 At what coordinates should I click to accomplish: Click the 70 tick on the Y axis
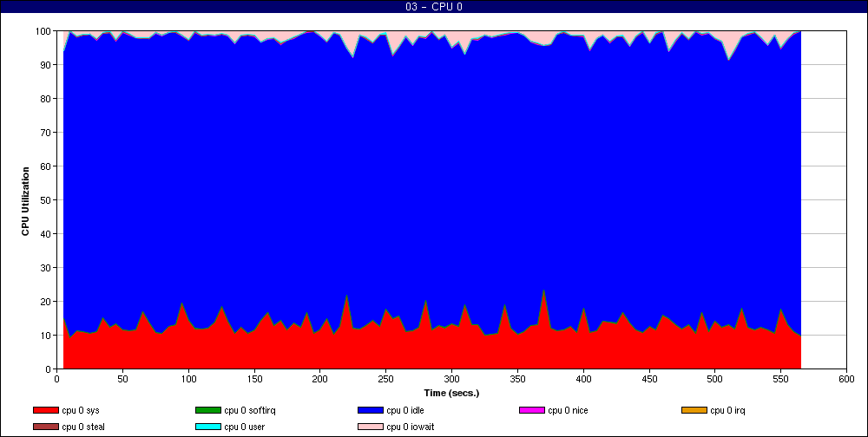47,132
